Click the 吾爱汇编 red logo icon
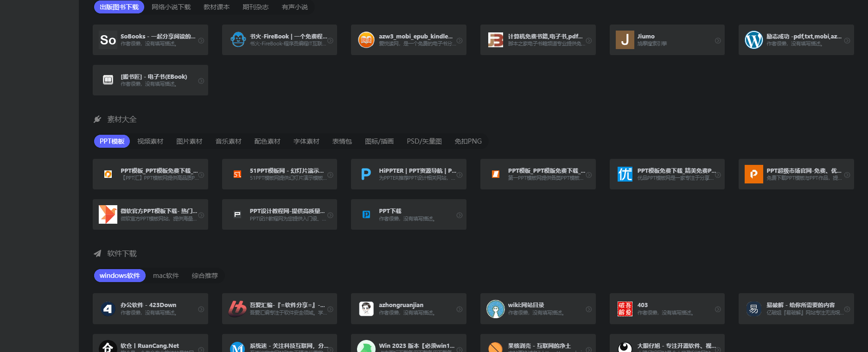This screenshot has width=868, height=352. tap(237, 308)
